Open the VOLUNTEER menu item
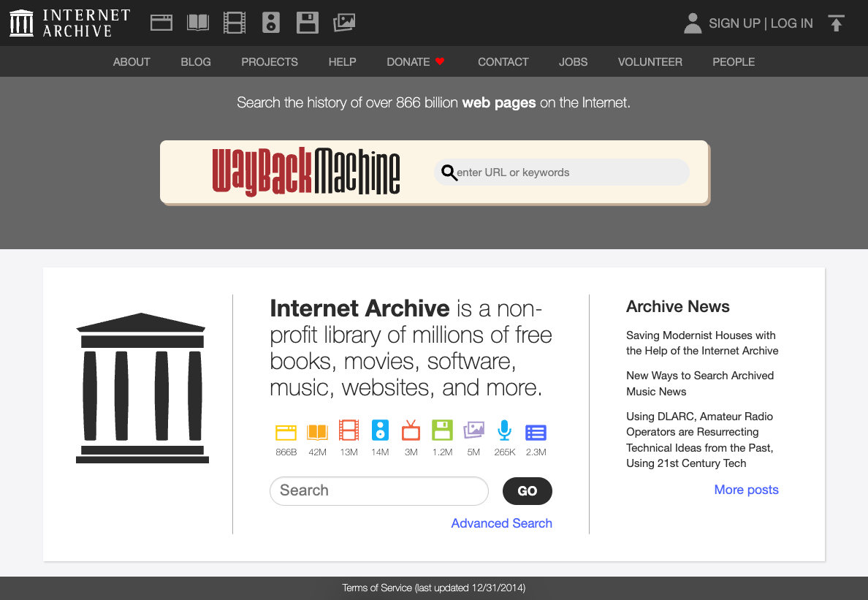 point(650,62)
